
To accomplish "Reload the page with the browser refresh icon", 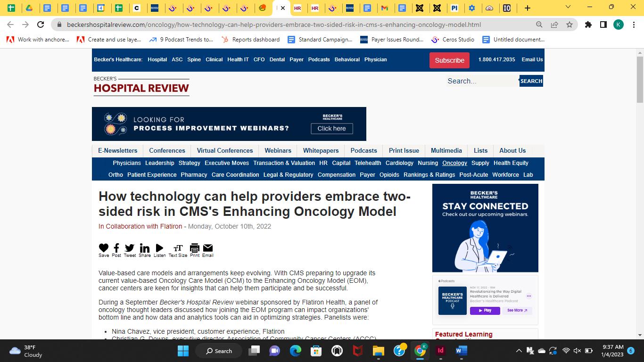I will tap(41, 25).
